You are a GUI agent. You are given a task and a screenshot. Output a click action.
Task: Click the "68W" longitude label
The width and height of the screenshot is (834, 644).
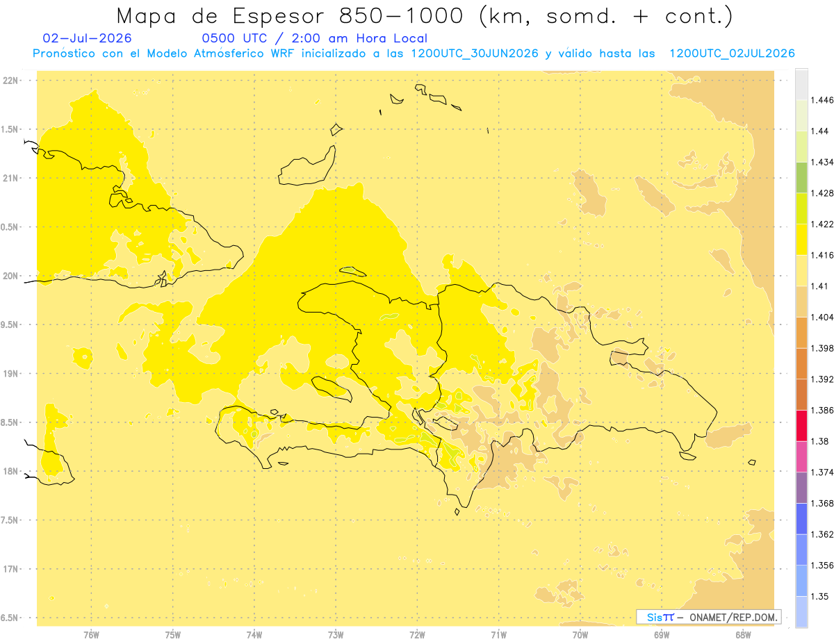(x=742, y=634)
